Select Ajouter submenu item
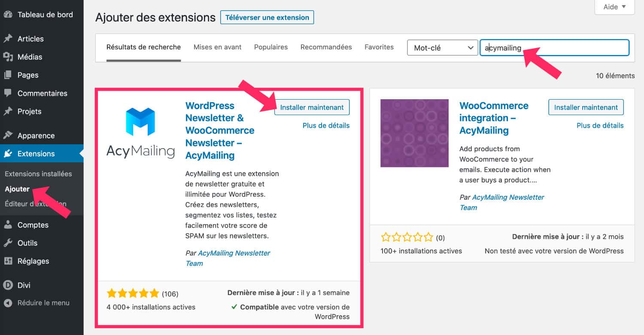Screen dimensions: 644x335 pos(17,189)
